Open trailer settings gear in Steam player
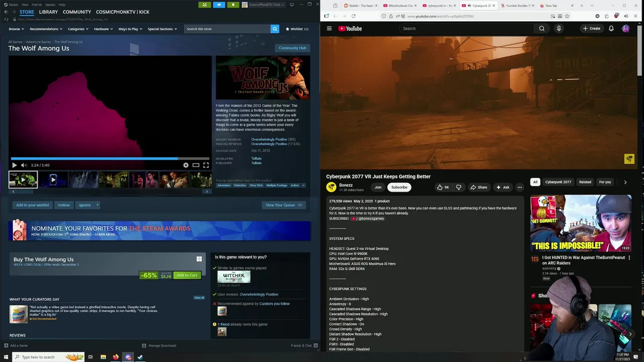This screenshot has height=362, width=644. pos(186,165)
